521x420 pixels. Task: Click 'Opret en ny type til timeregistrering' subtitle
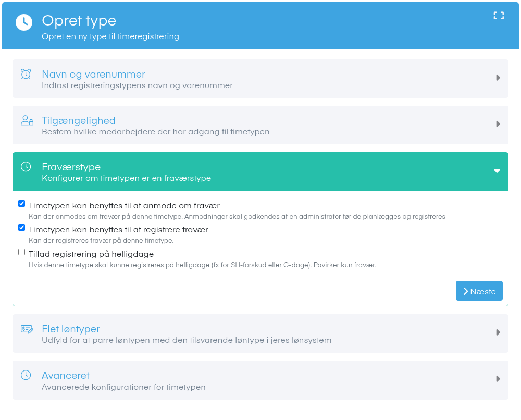pos(110,36)
